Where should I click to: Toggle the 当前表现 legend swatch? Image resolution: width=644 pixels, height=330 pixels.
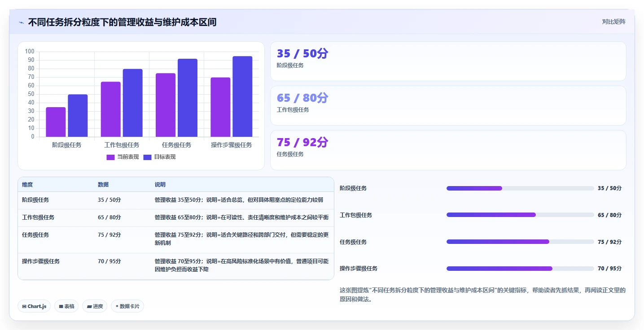110,157
